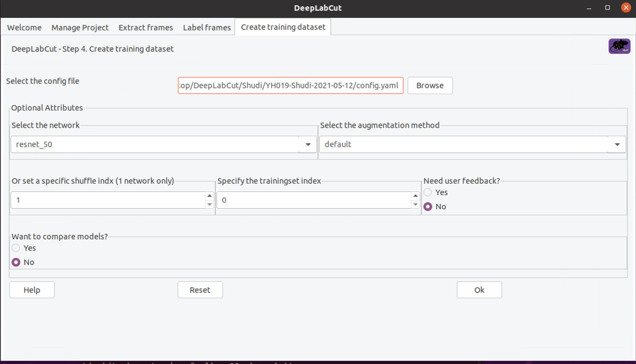Expand the network list via its dropdown arrow
The image size is (636, 364).
[308, 144]
